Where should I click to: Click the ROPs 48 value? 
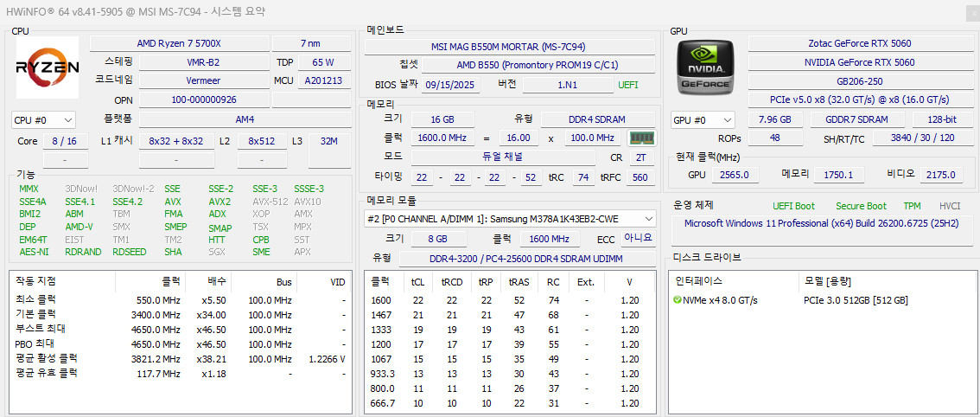coord(775,138)
